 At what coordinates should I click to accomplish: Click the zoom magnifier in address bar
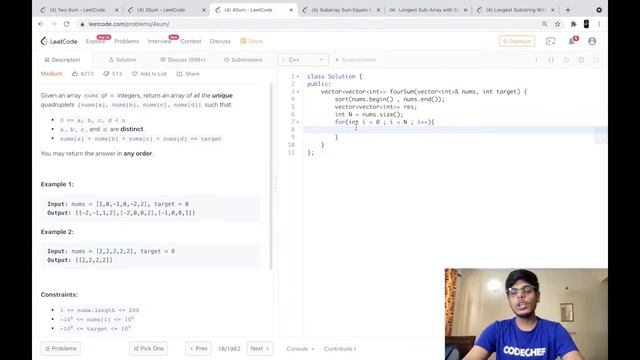point(544,24)
